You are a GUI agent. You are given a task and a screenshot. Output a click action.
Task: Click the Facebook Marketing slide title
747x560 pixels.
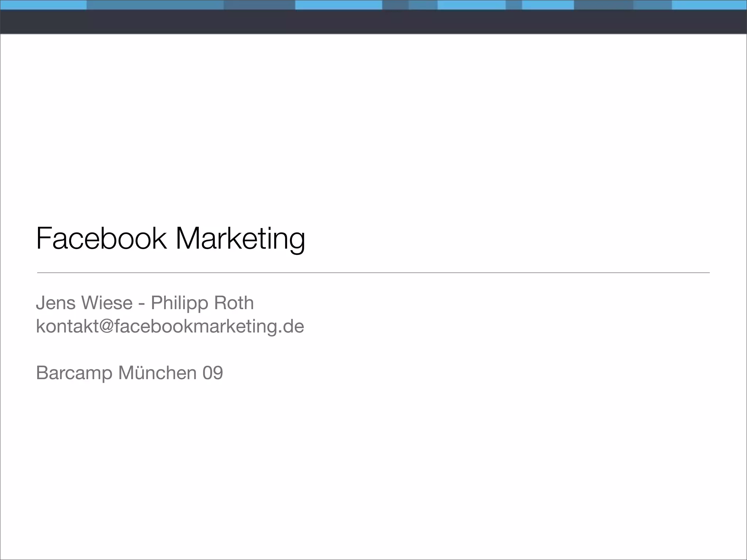[170, 239]
